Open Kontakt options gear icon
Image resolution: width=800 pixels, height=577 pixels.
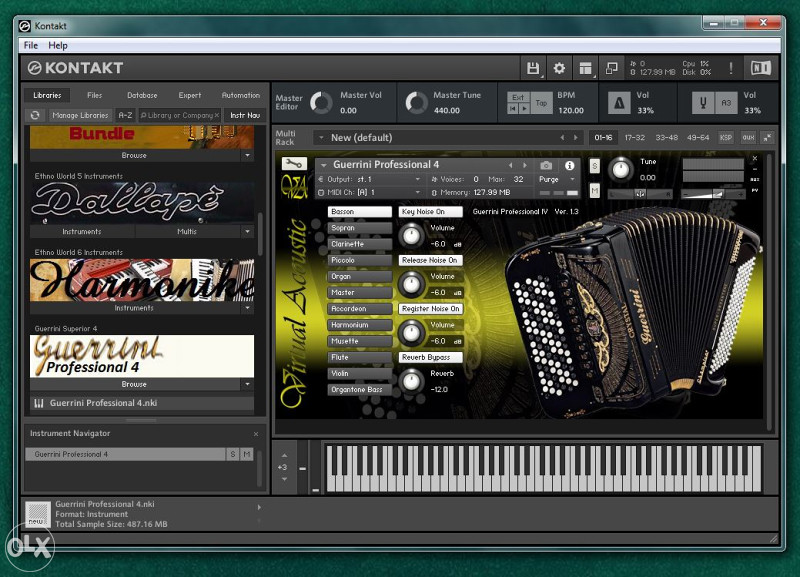559,68
